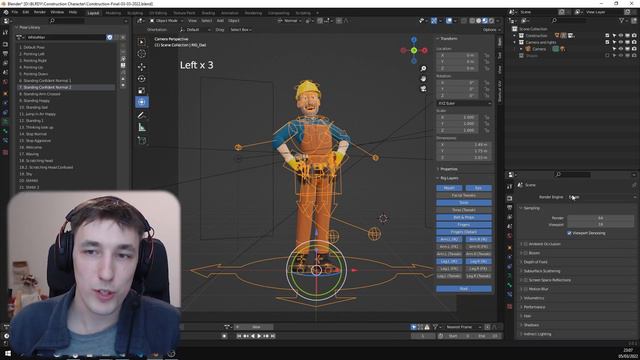Open the File menu
Screen dimensions: 640x360
click(x=15, y=13)
